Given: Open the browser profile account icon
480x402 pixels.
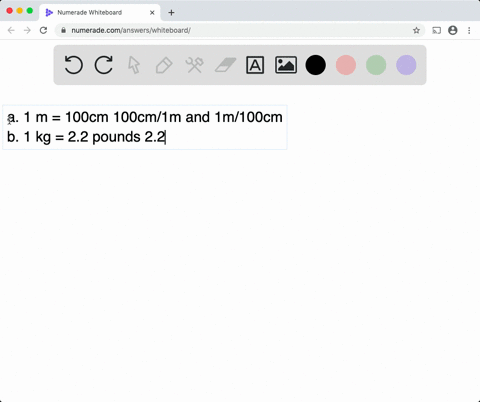Looking at the screenshot, I should point(453,30).
